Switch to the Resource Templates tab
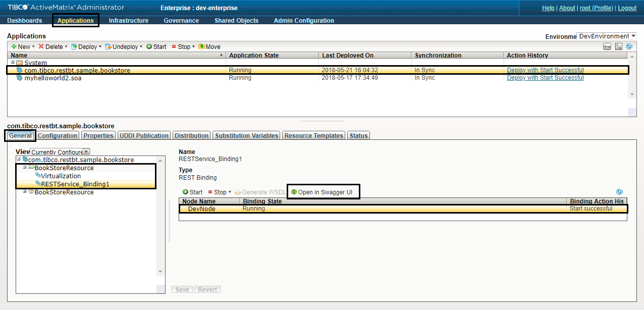644x310 pixels. coord(313,135)
